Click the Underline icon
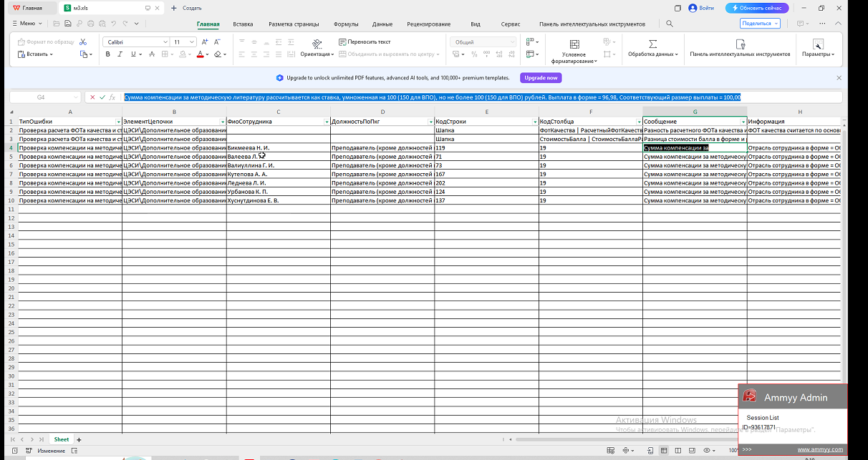 coord(132,54)
